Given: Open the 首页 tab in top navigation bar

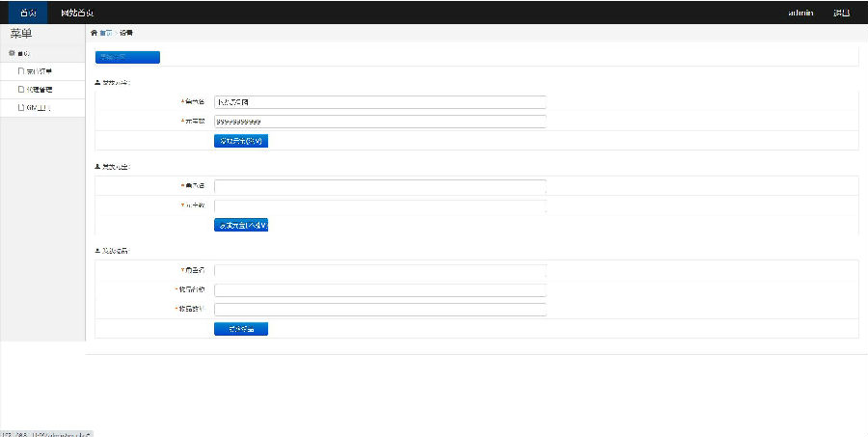Looking at the screenshot, I should (x=29, y=13).
